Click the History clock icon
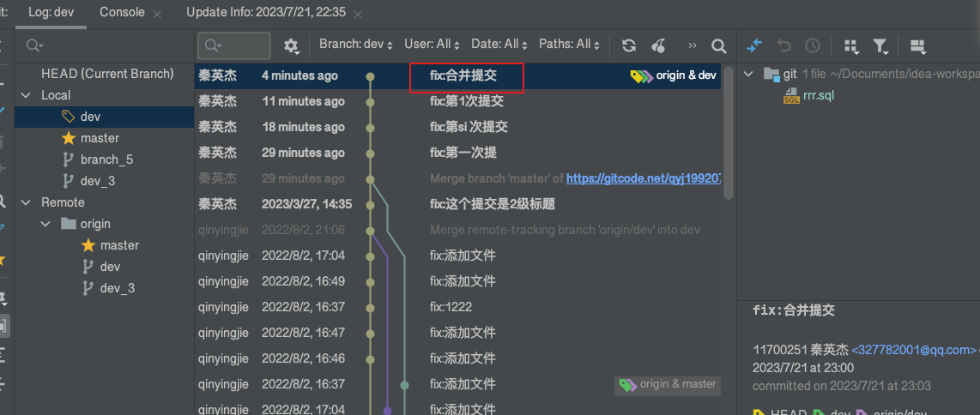This screenshot has height=415, width=980. click(812, 45)
